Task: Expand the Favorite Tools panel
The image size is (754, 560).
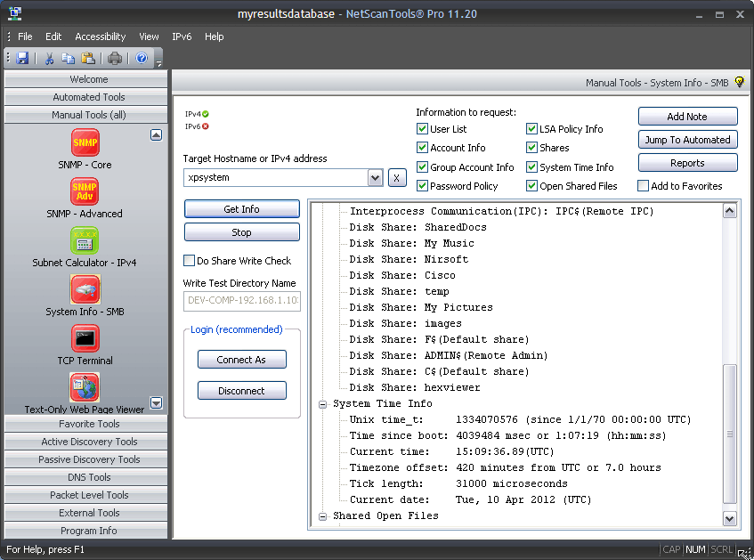Action: [x=86, y=424]
